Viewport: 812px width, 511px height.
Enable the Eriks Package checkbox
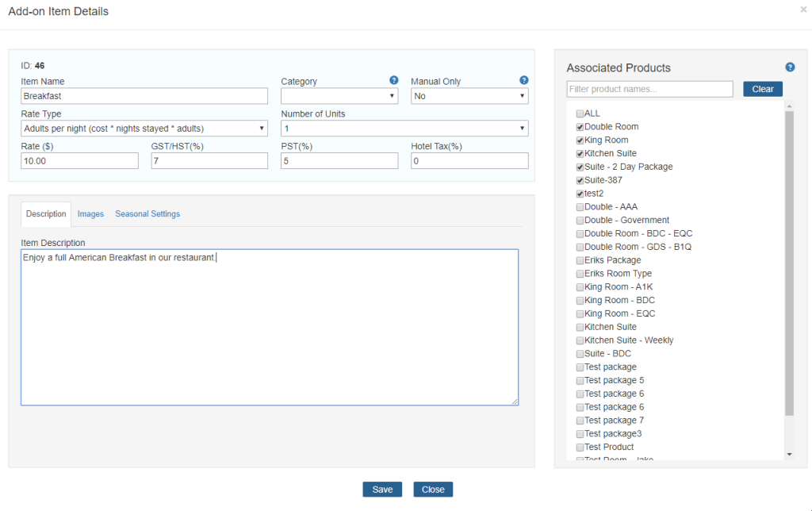580,259
